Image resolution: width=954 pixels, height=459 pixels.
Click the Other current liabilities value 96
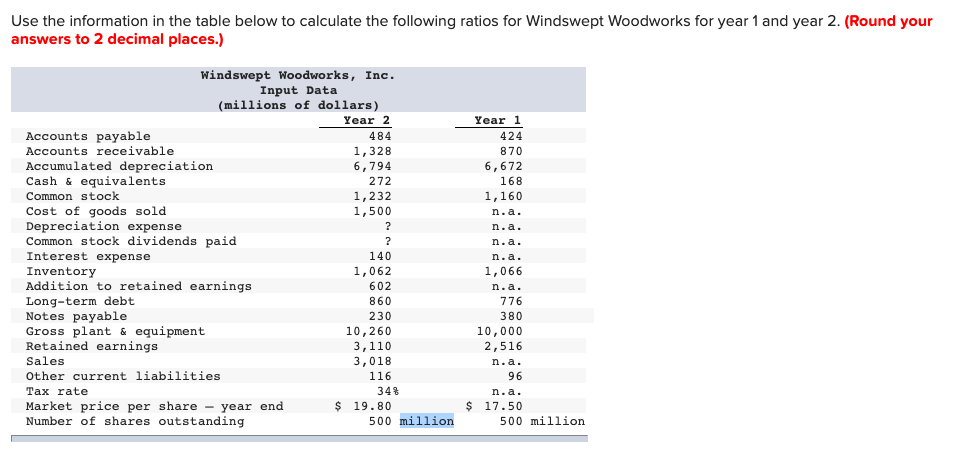[515, 376]
